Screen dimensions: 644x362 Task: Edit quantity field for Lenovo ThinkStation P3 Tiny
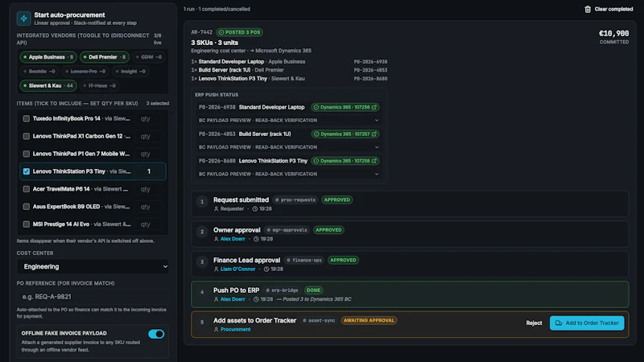(149, 171)
